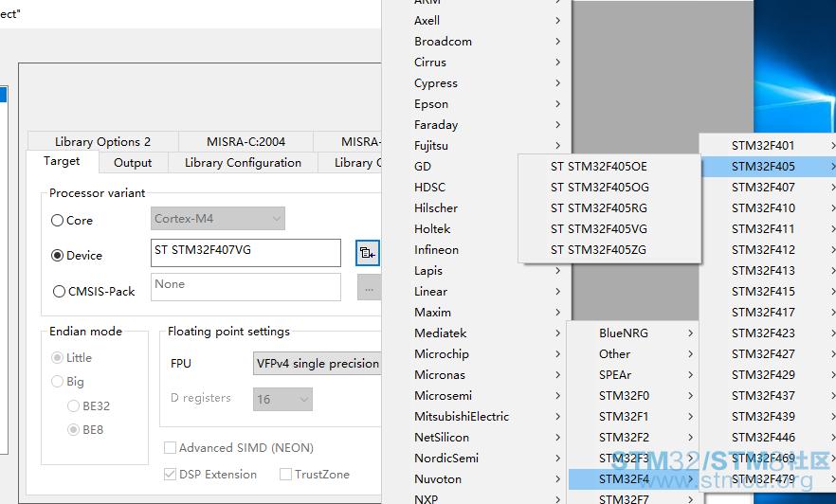Select the Device radio button
836x504 pixels.
57,255
